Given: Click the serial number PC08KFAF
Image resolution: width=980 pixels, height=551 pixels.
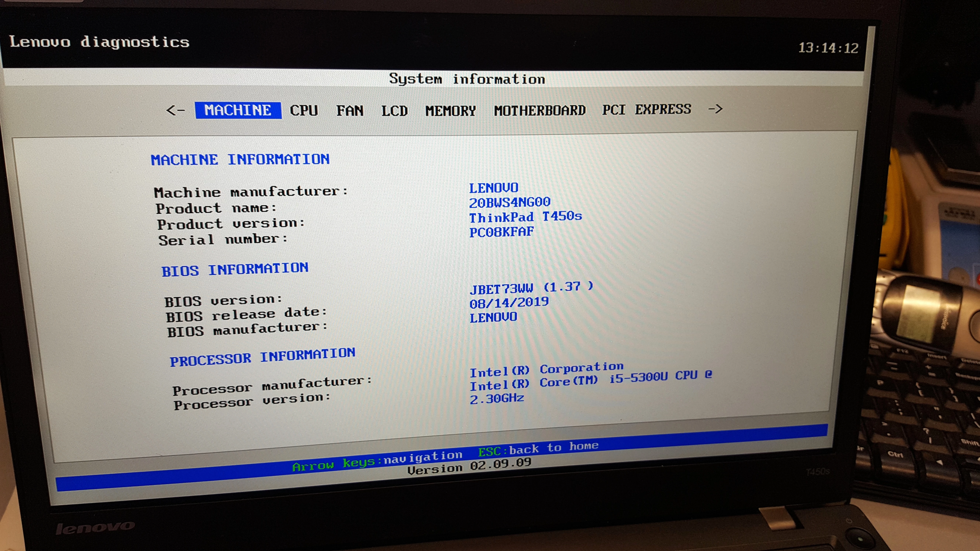Looking at the screenshot, I should (x=501, y=232).
